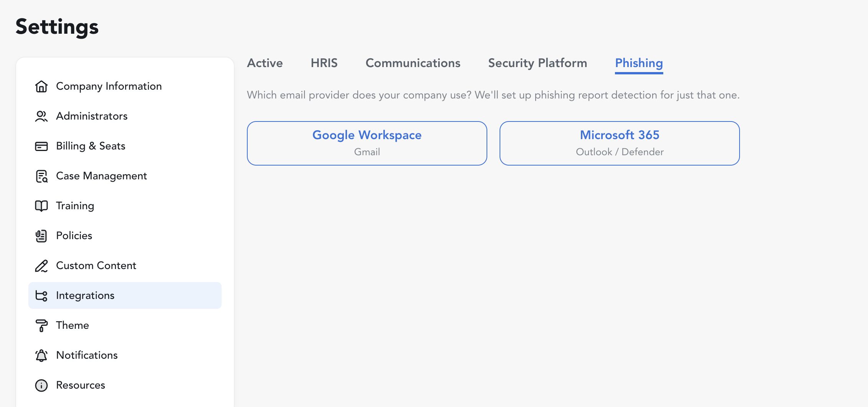
Task: Choose Microsoft 365 Outlook / Defender provider
Action: tap(620, 143)
